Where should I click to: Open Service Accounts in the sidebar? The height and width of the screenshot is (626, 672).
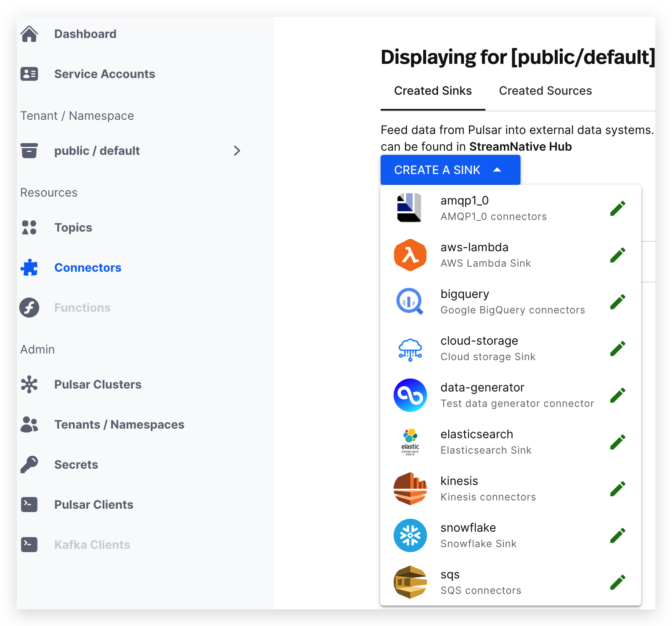coord(105,74)
